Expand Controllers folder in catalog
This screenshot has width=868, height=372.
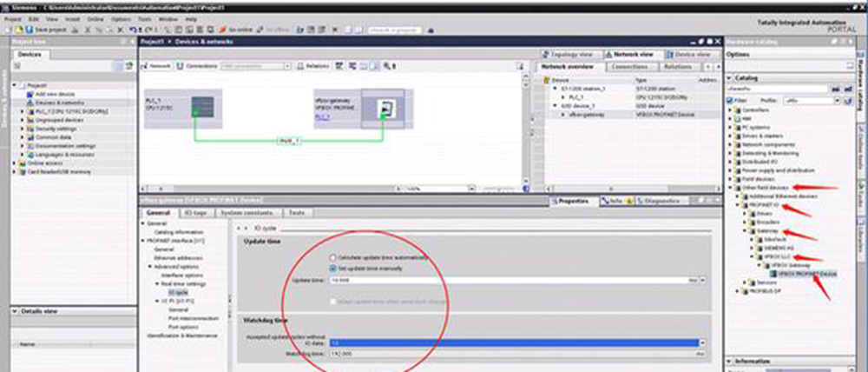point(730,110)
